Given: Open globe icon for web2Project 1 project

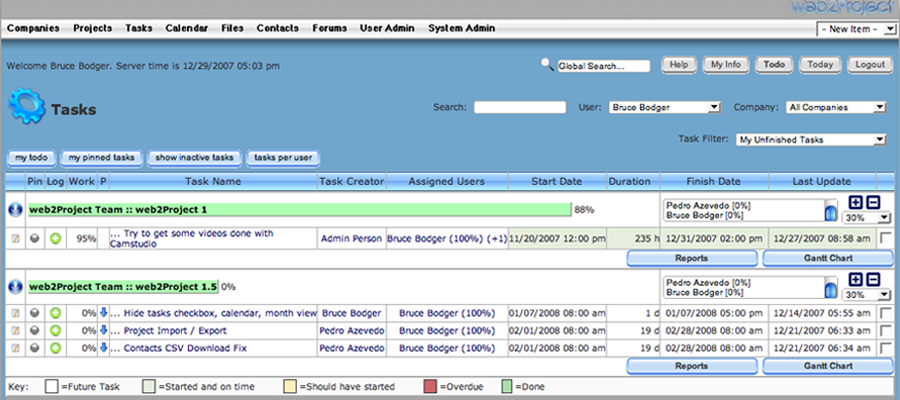Looking at the screenshot, I should pyautogui.click(x=15, y=210).
